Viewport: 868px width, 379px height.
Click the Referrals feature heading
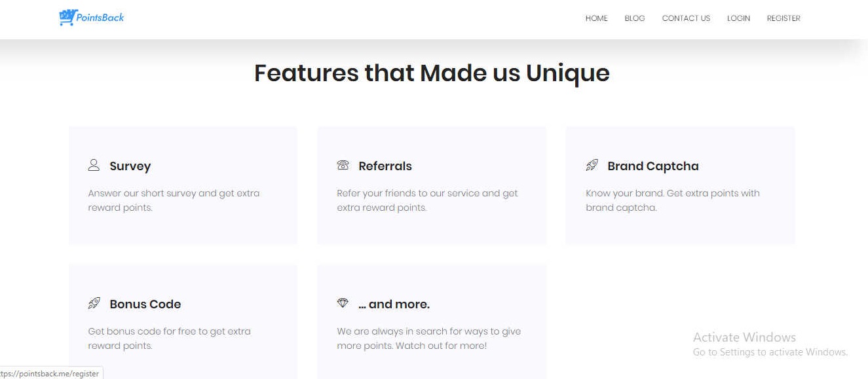click(x=385, y=166)
